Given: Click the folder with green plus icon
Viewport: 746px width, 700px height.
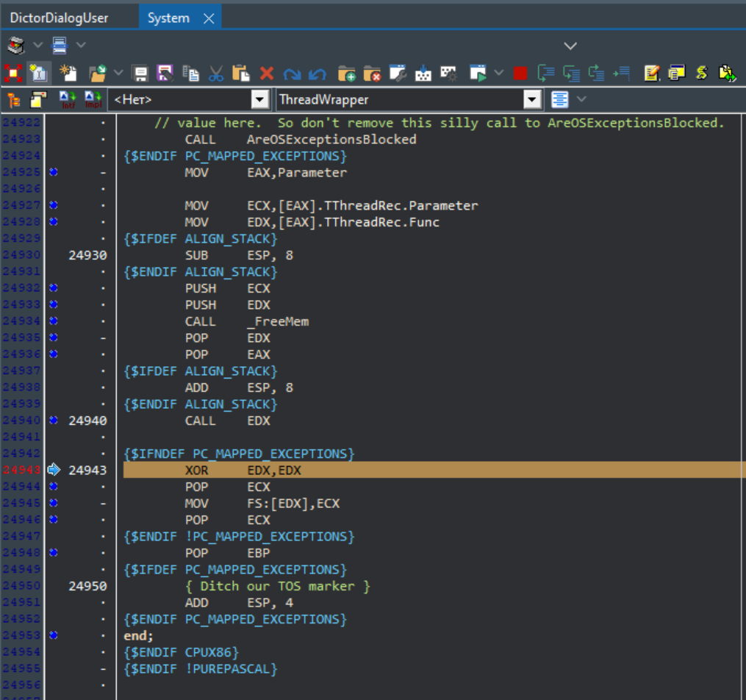Looking at the screenshot, I should point(346,74).
